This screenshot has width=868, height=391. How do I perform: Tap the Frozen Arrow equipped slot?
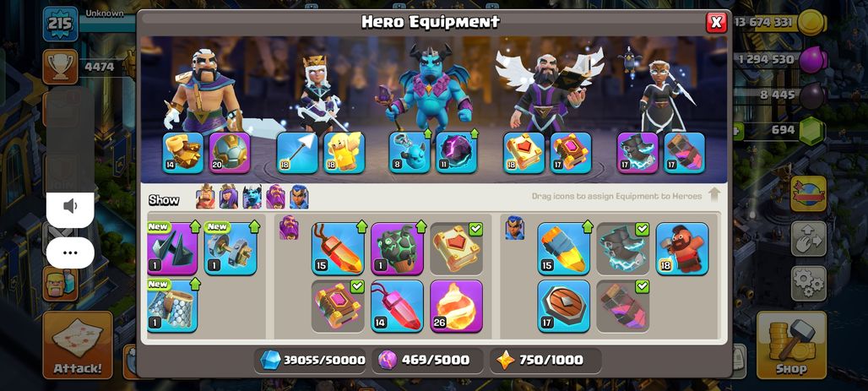[297, 153]
